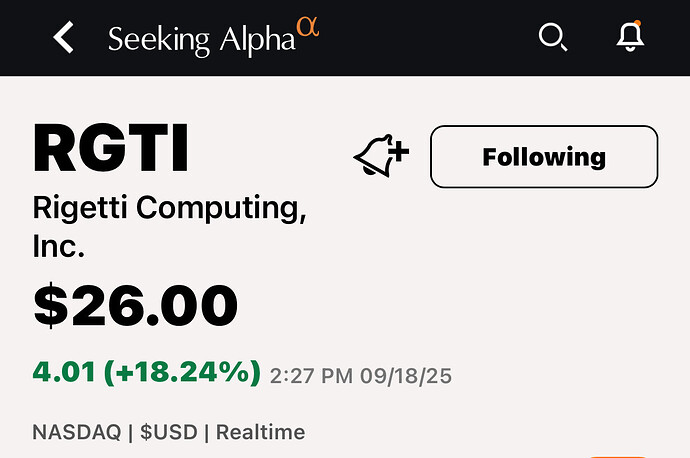
Task: Tap the Realtime quote label
Action: [260, 432]
